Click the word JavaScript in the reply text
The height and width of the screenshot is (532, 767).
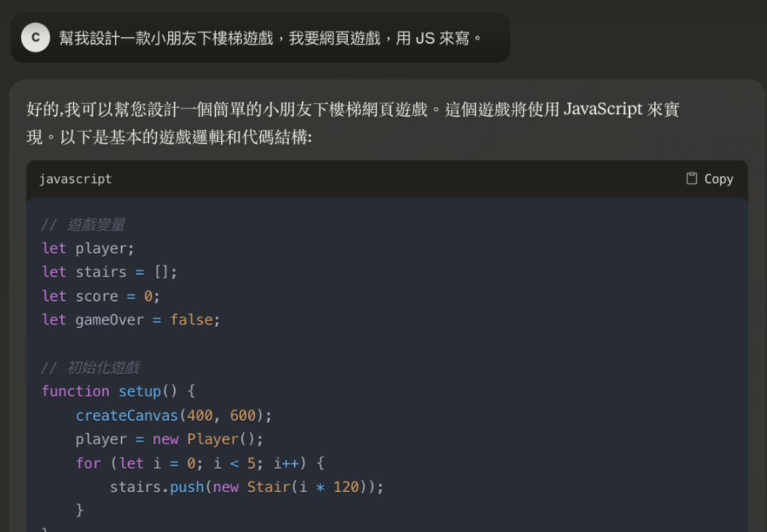603,110
